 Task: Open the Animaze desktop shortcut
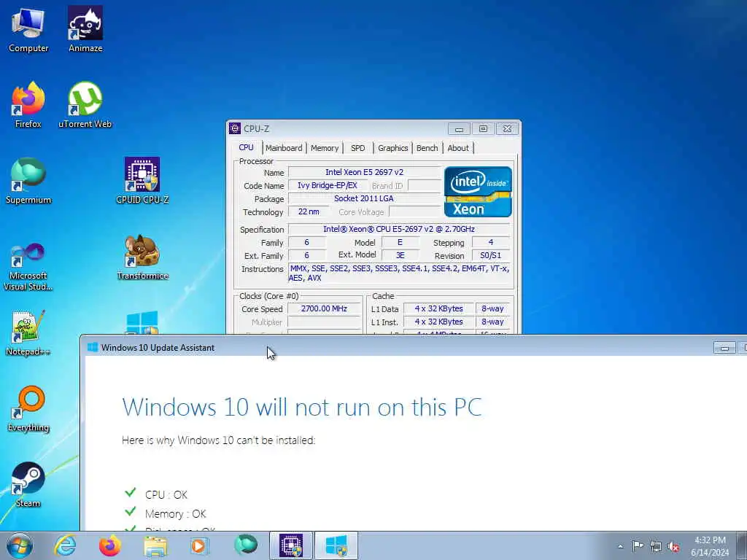(85, 29)
